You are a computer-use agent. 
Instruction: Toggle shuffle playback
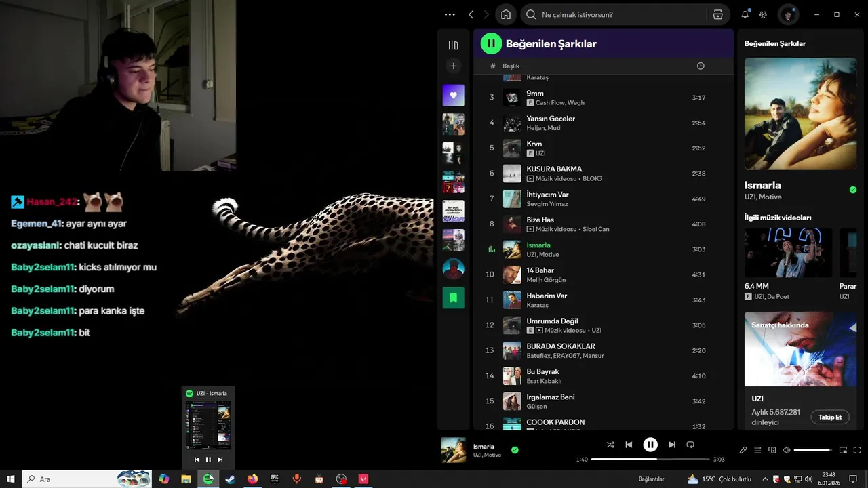coord(610,445)
